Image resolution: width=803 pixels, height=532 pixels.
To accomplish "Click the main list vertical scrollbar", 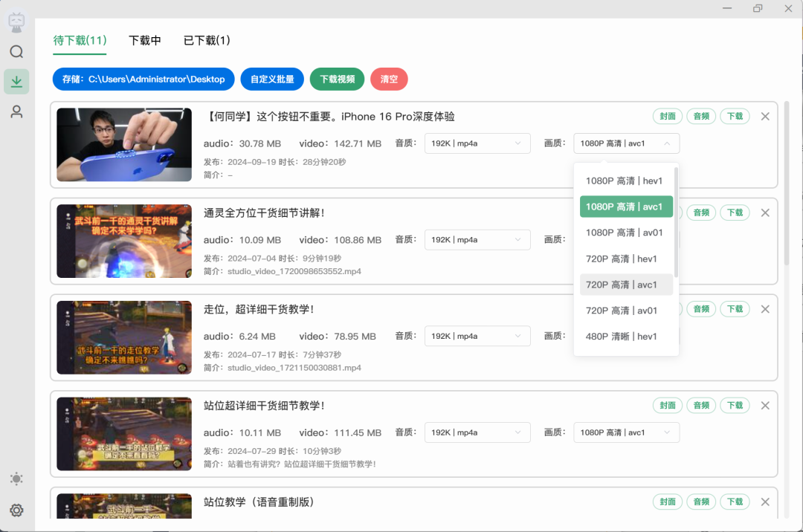I will point(787,183).
